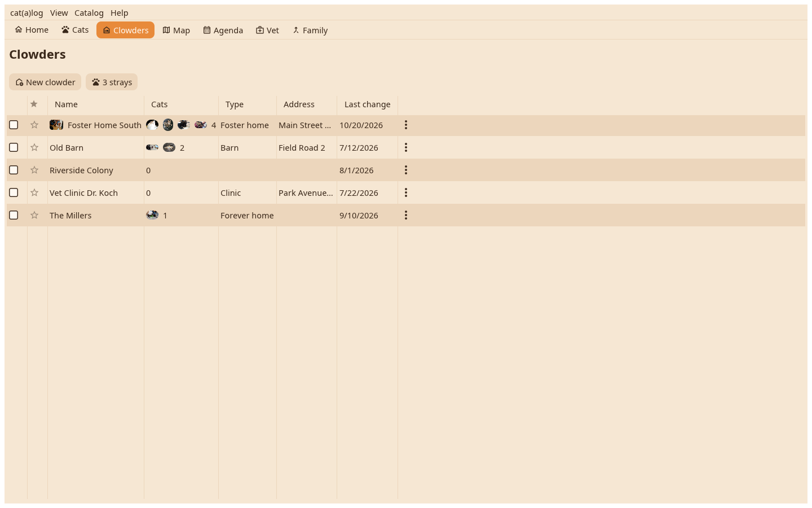Show the 3 strays

click(x=112, y=82)
